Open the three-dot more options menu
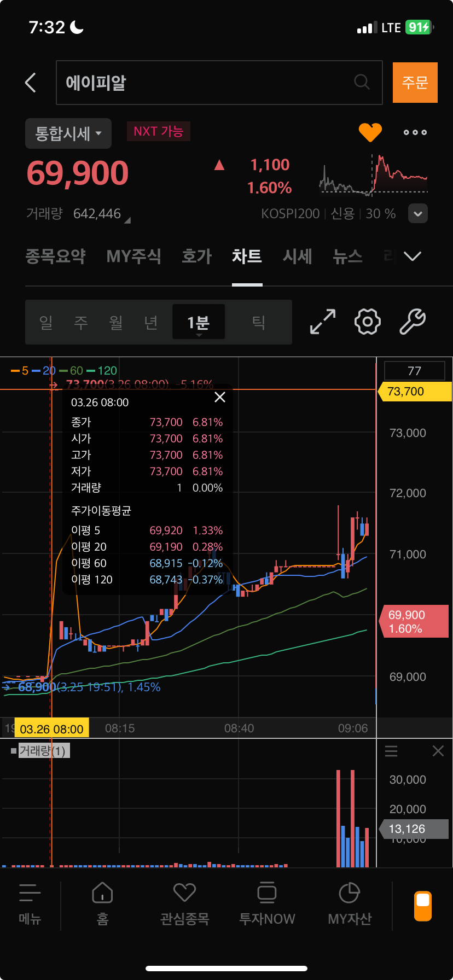Image resolution: width=453 pixels, height=980 pixels. [415, 132]
